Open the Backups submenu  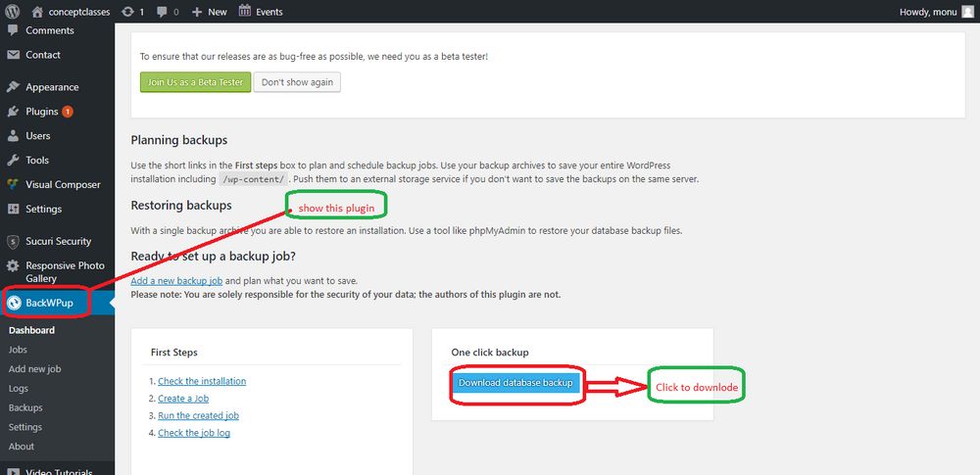(25, 407)
